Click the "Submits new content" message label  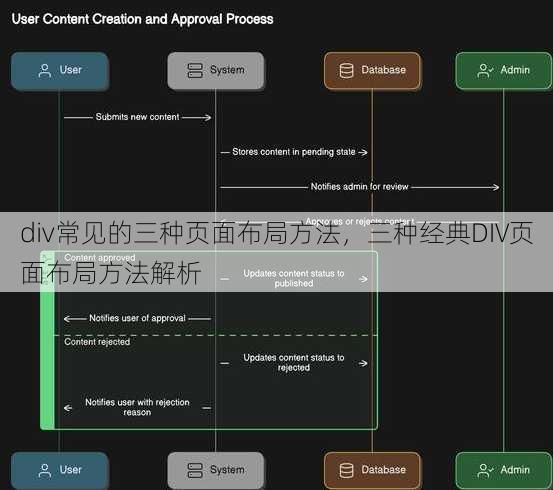138,117
